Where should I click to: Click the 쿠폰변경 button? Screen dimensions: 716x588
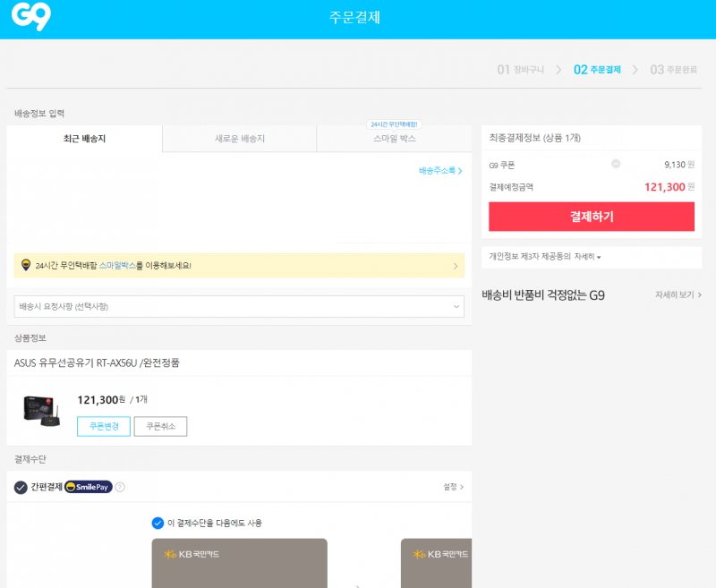click(x=104, y=426)
